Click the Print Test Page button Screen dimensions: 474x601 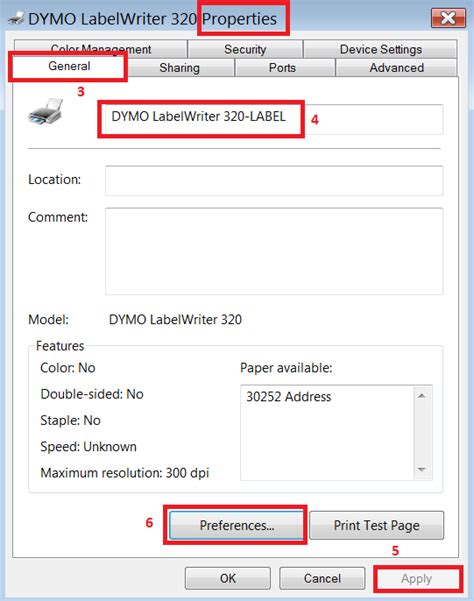pos(376,525)
